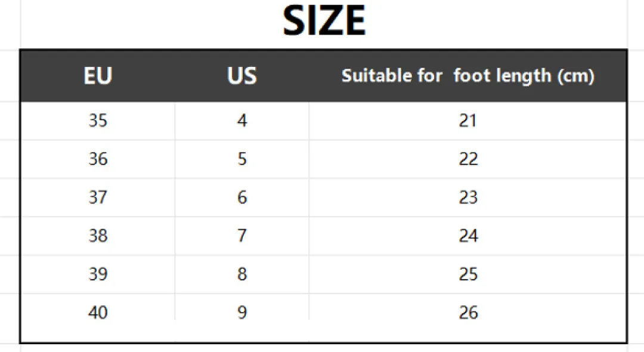The width and height of the screenshot is (644, 352).
Task: Select the EU column header
Action: pos(98,76)
